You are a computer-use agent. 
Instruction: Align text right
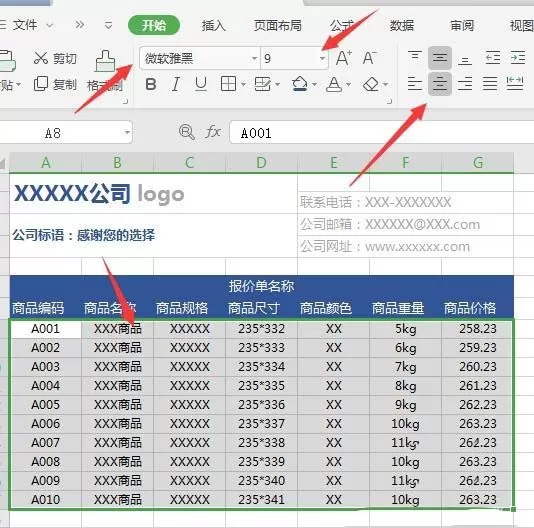click(465, 84)
